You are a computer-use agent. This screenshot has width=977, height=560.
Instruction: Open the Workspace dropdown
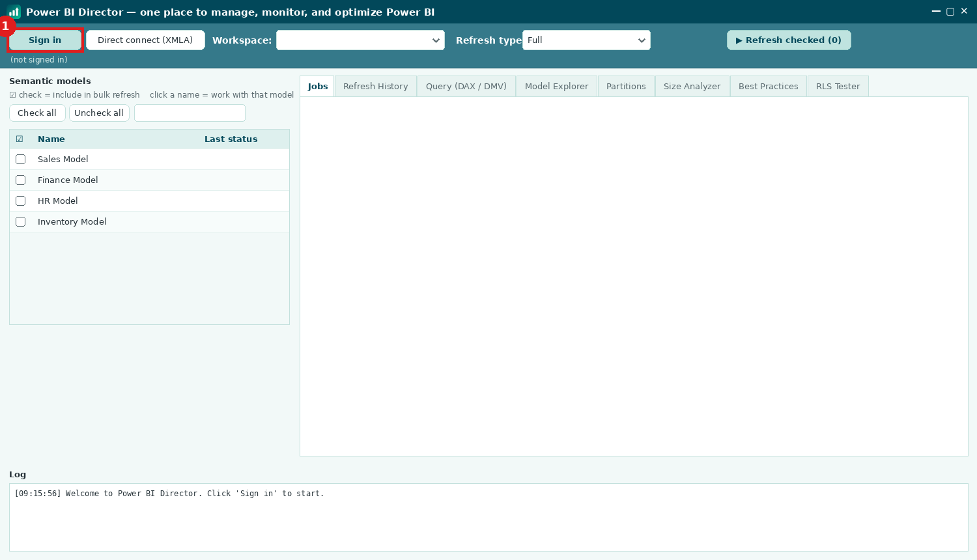[x=360, y=40]
